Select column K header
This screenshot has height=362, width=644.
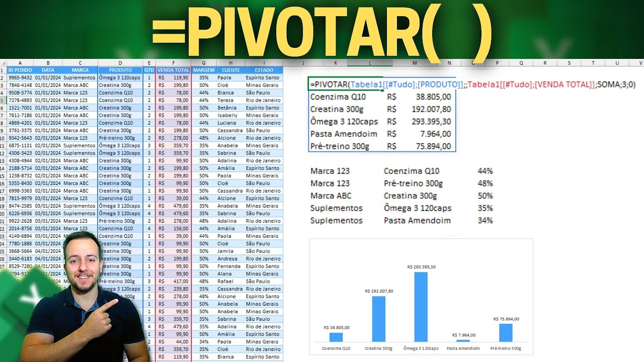pyautogui.click(x=336, y=63)
